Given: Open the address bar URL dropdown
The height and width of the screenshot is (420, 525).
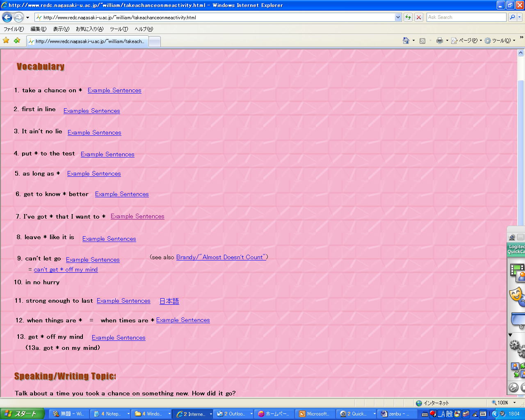Looking at the screenshot, I should click(398, 17).
